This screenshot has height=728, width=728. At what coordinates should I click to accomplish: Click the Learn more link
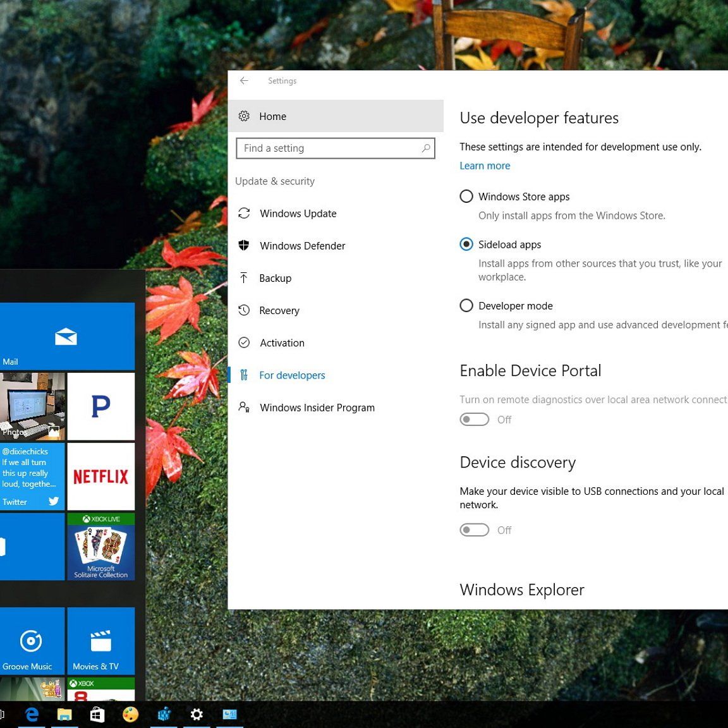pos(485,166)
